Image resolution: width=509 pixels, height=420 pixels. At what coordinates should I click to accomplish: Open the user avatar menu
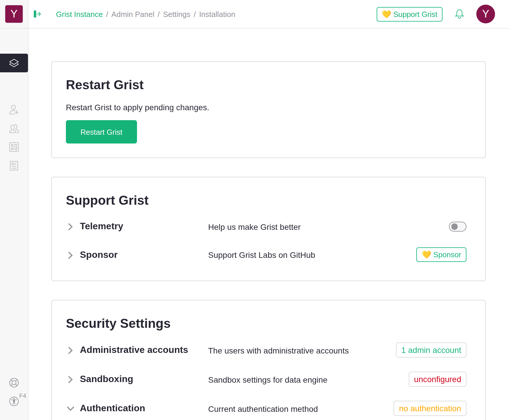point(485,14)
